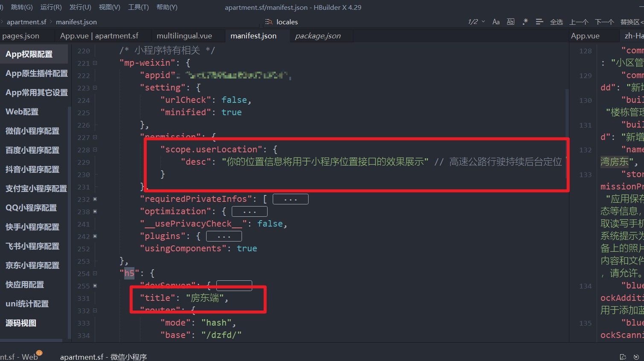
Task: Expand requiredPrivateInfos fold at line 232
Action: tap(95, 199)
